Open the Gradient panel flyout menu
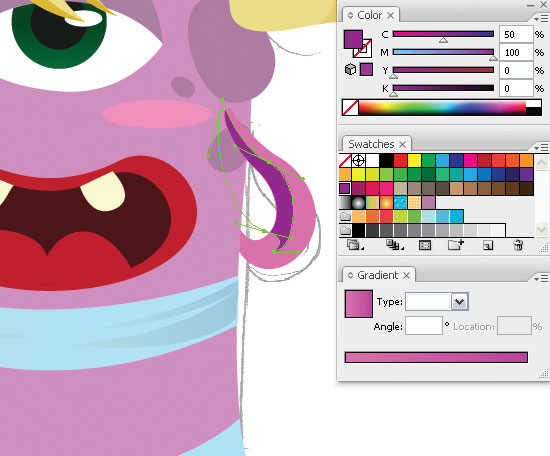Screen dimensions: 550x456 tap(541, 279)
